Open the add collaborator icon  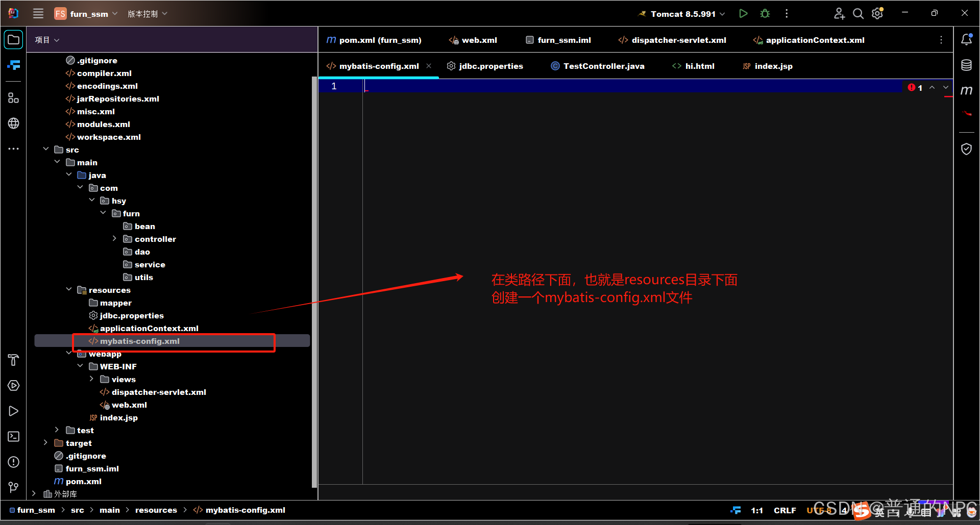coord(839,14)
